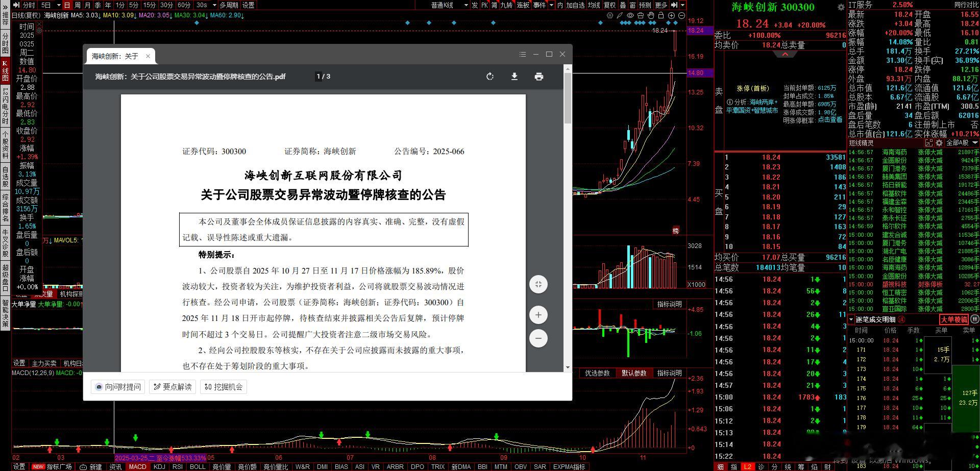Click the PDF zoom in plus button
980x471 pixels.
coord(538,315)
